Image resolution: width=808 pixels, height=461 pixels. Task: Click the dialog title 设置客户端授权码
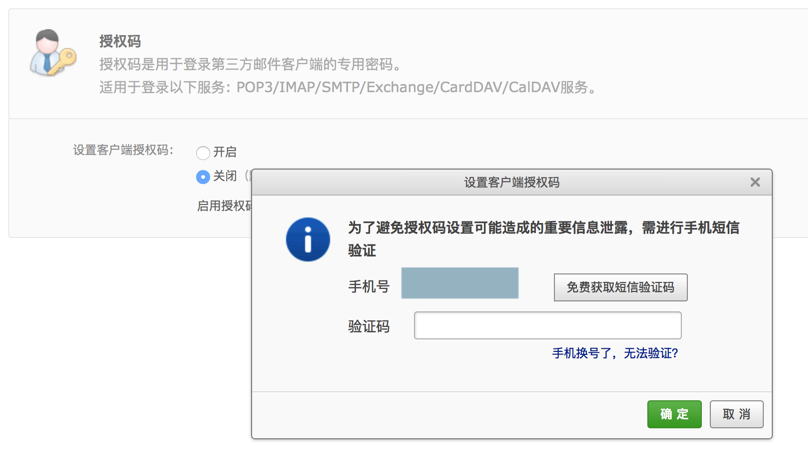(x=511, y=183)
